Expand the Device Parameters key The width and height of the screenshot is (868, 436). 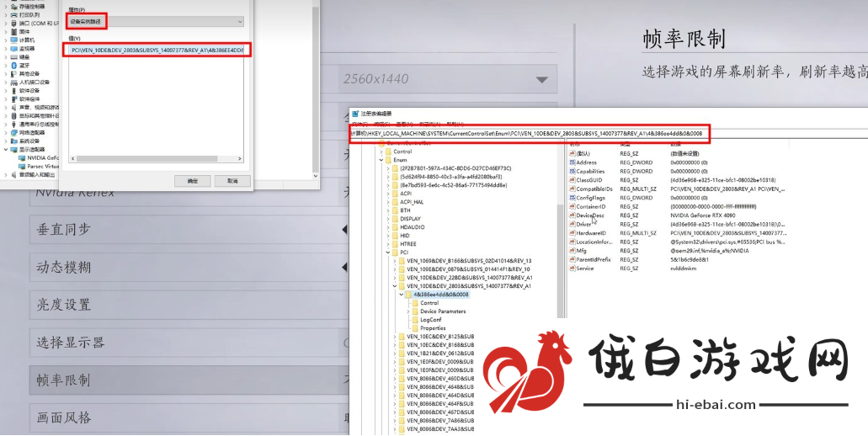click(x=408, y=311)
